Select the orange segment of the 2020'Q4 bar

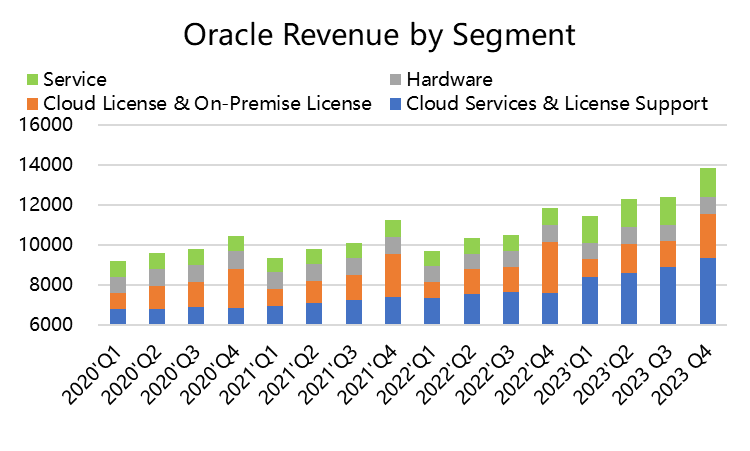coord(236,288)
